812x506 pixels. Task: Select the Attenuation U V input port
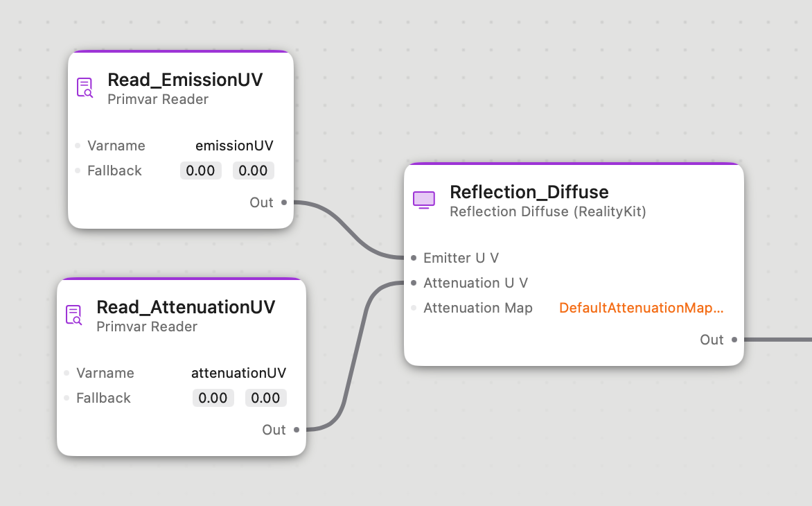(x=414, y=283)
